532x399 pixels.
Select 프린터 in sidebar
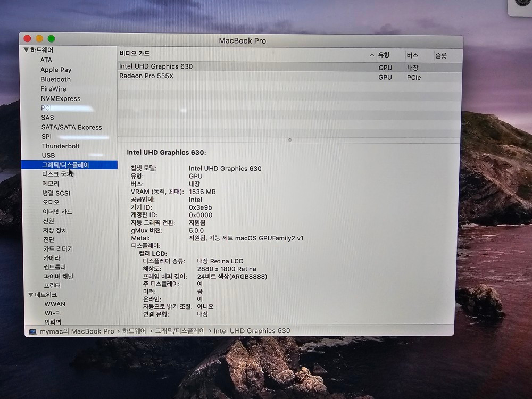(x=52, y=285)
